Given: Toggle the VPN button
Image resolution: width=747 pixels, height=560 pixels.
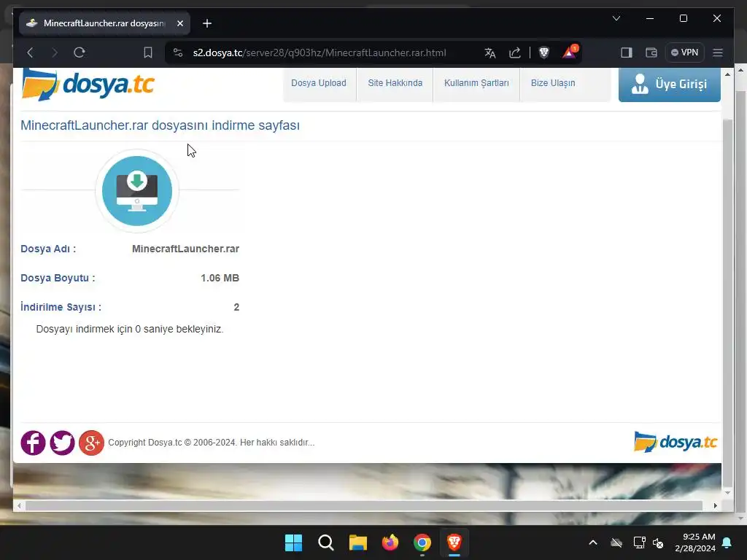Looking at the screenshot, I should (684, 52).
